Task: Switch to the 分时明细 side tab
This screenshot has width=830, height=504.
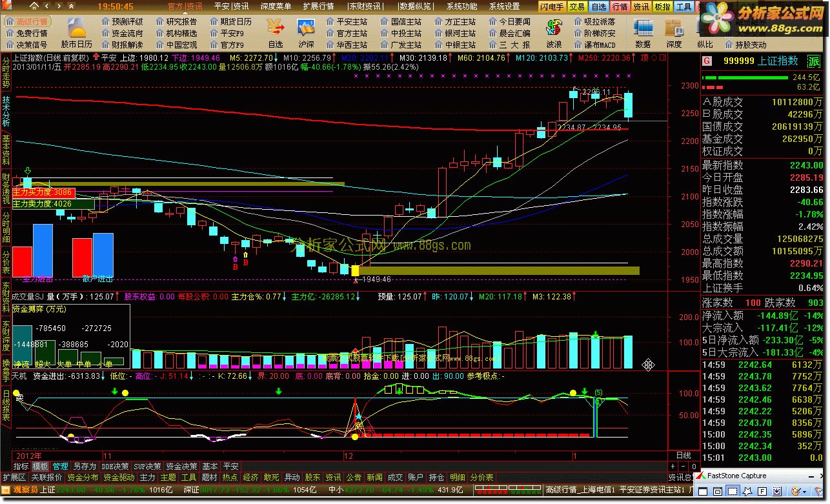Action: [6, 228]
